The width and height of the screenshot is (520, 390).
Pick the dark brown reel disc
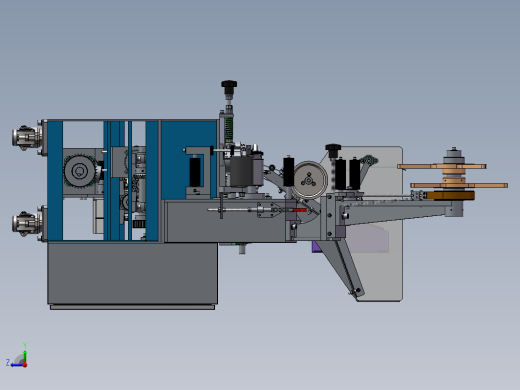450,196
